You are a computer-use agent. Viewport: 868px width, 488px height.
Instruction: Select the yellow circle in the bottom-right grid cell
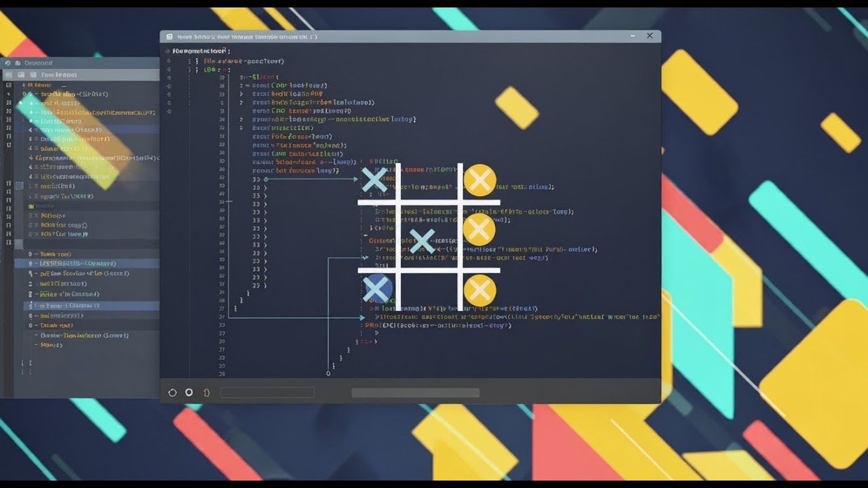coord(480,291)
